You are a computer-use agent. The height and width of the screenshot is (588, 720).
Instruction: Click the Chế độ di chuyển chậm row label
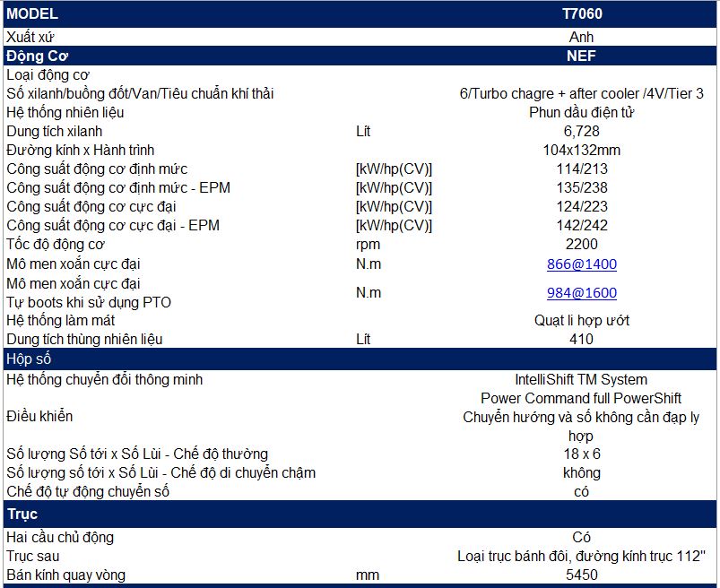160,472
